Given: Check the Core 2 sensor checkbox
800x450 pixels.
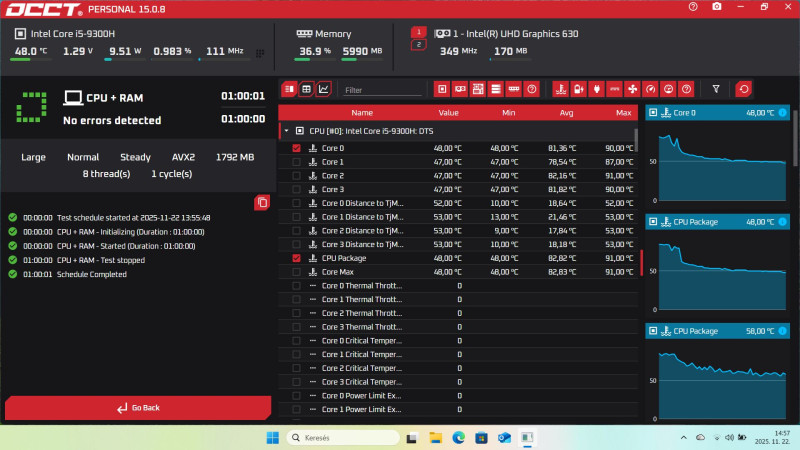Looking at the screenshot, I should tap(296, 176).
